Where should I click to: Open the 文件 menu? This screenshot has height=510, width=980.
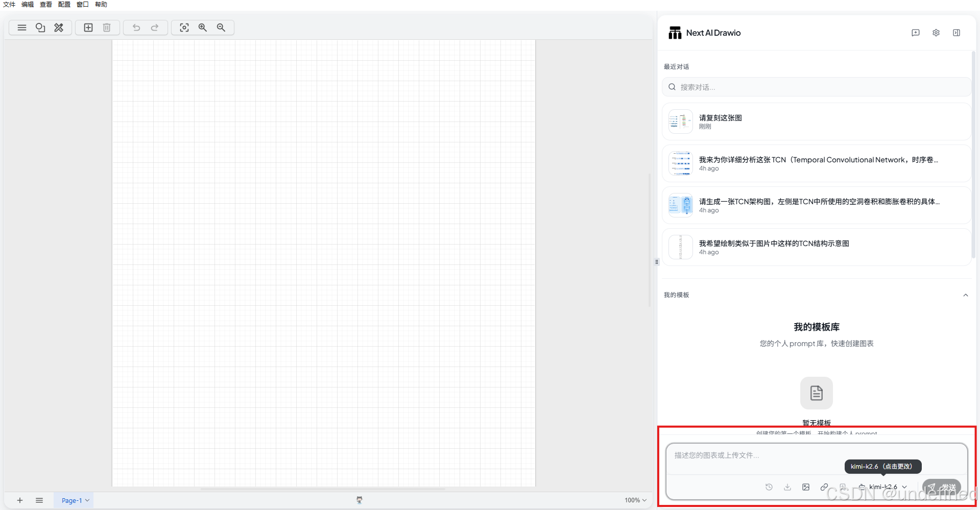pos(9,5)
